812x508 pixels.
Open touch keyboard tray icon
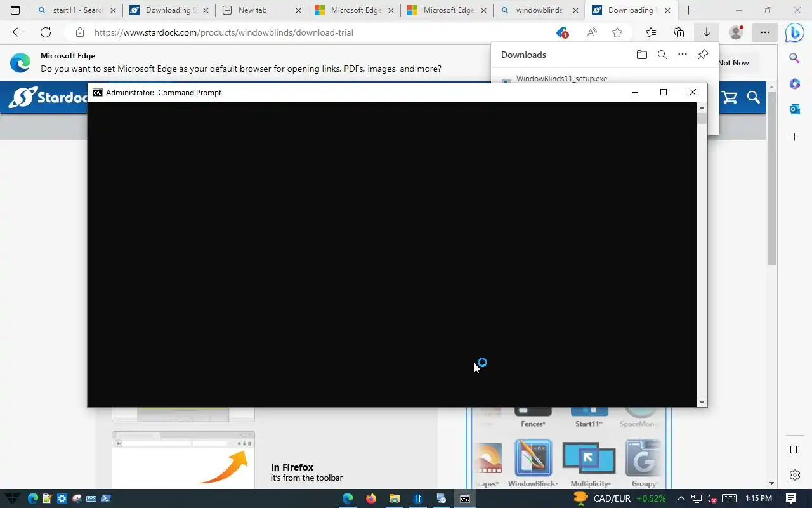click(x=729, y=498)
